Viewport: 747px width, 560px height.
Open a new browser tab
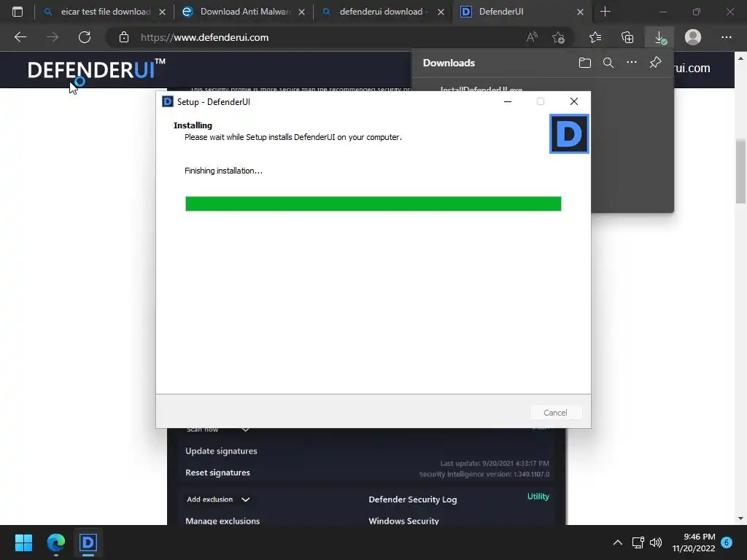point(605,12)
